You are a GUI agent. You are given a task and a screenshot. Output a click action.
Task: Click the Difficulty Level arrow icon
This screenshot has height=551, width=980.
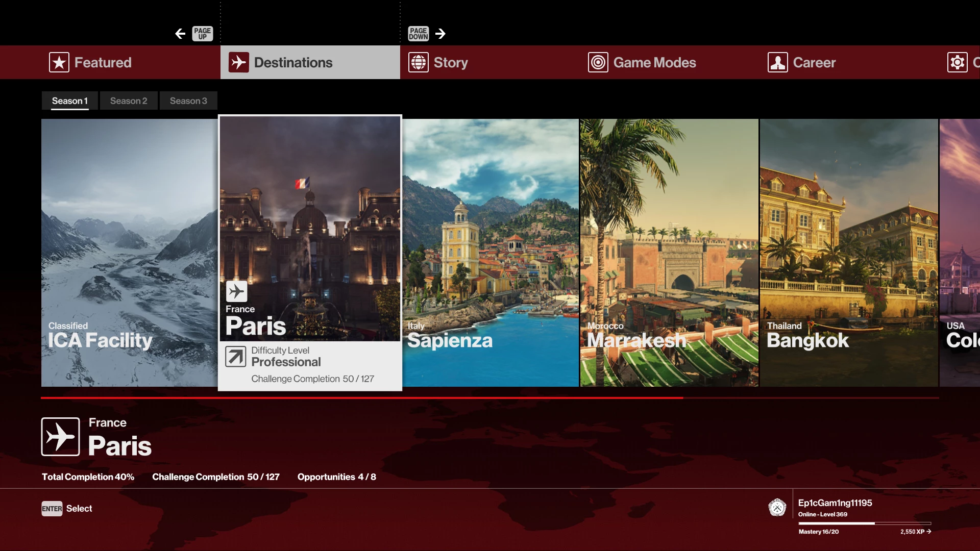236,357
